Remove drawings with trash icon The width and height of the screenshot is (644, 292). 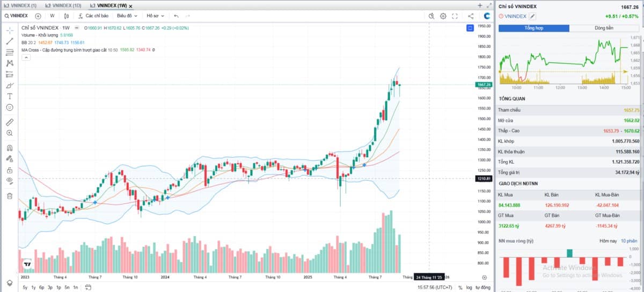(10, 196)
